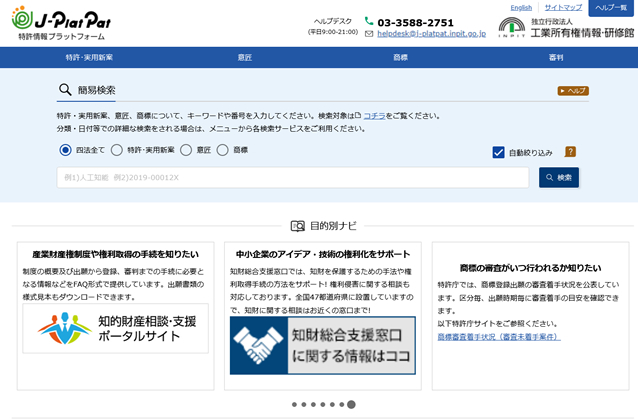Click the magnifier icon beside 簡易検索
The height and width of the screenshot is (420, 638).
click(x=65, y=90)
